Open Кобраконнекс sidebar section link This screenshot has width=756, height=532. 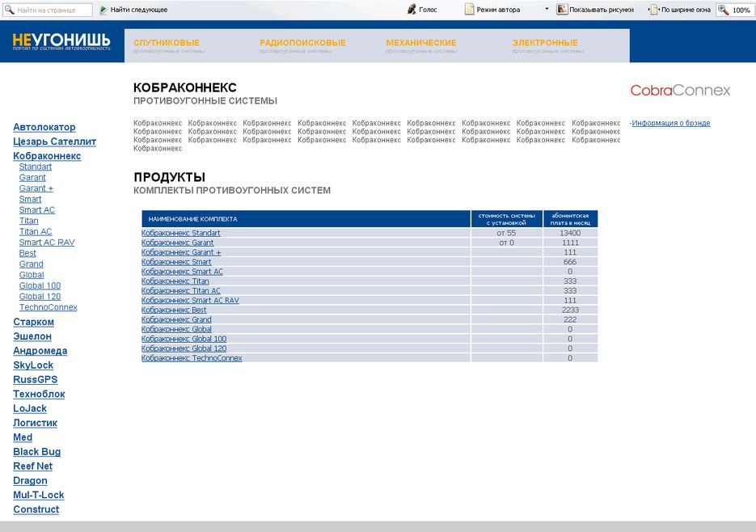[47, 156]
